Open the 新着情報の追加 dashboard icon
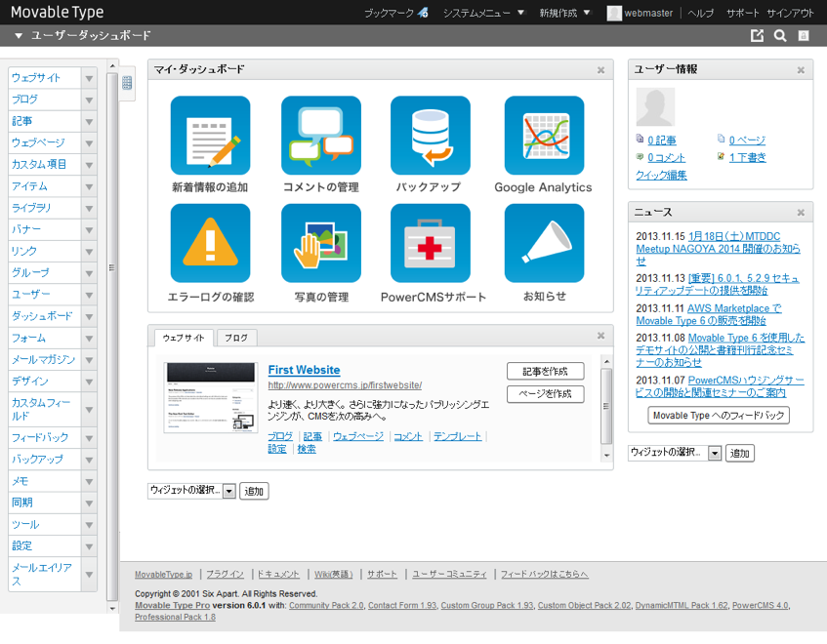This screenshot has height=644, width=827. 210,135
